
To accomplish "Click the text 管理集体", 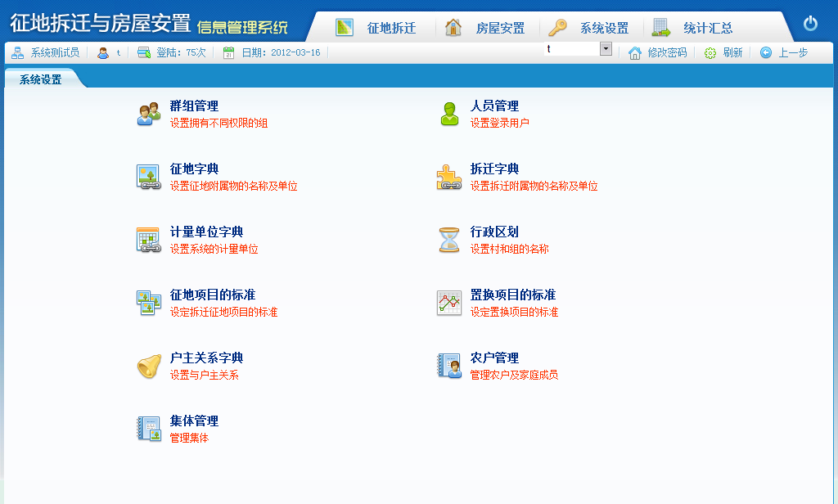I will pyautogui.click(x=189, y=439).
